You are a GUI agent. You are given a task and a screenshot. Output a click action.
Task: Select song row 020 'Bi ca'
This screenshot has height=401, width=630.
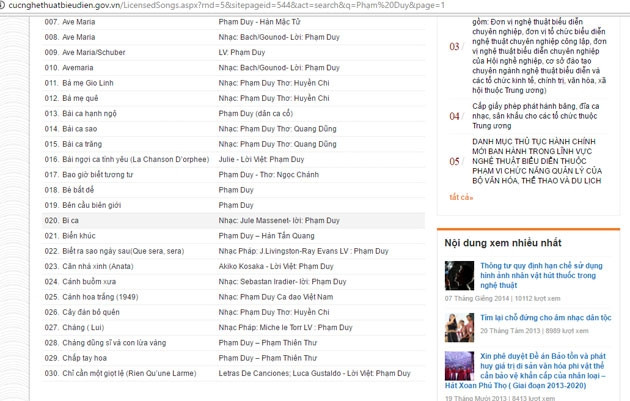pos(70,220)
